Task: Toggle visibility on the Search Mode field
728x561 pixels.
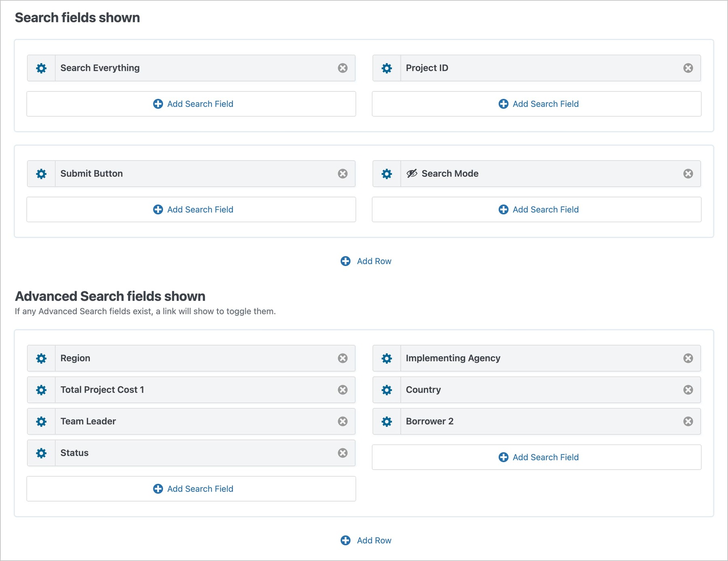Action: pos(411,174)
